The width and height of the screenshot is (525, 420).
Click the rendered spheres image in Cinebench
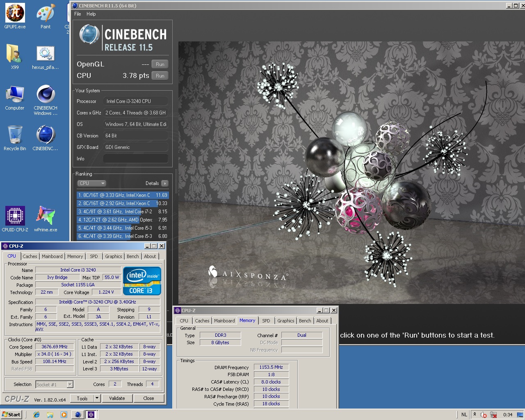pyautogui.click(x=352, y=172)
